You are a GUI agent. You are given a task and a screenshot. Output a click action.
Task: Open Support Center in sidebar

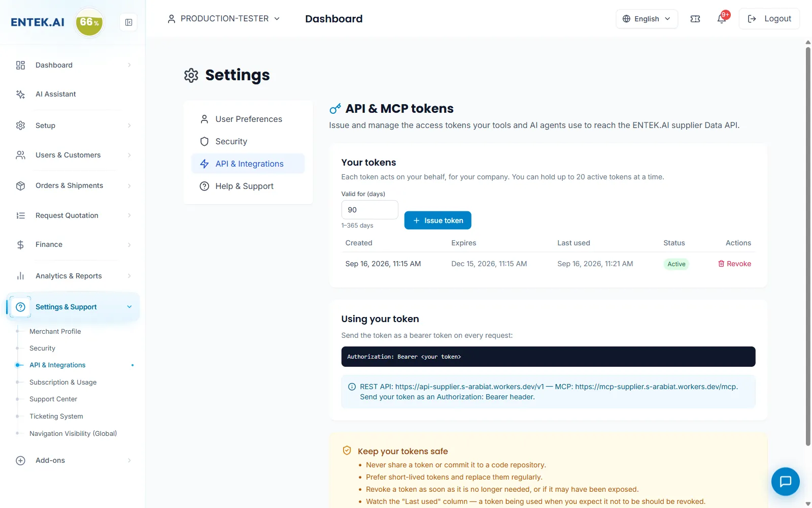(x=53, y=399)
